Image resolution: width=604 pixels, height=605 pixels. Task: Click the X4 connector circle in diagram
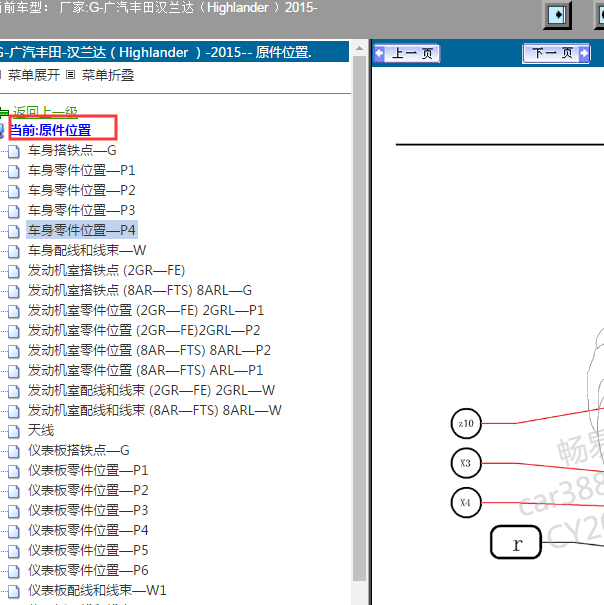(x=466, y=503)
